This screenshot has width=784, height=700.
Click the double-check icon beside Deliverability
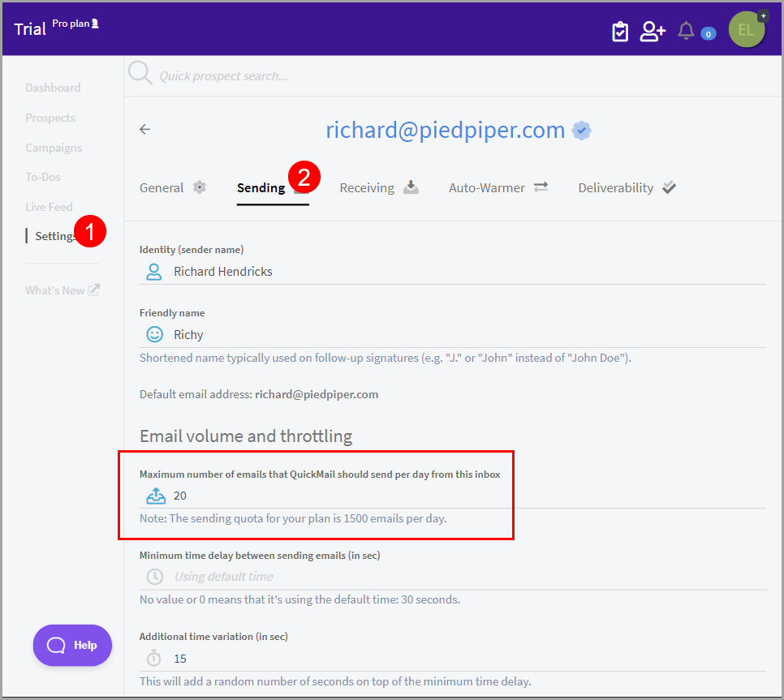(669, 187)
